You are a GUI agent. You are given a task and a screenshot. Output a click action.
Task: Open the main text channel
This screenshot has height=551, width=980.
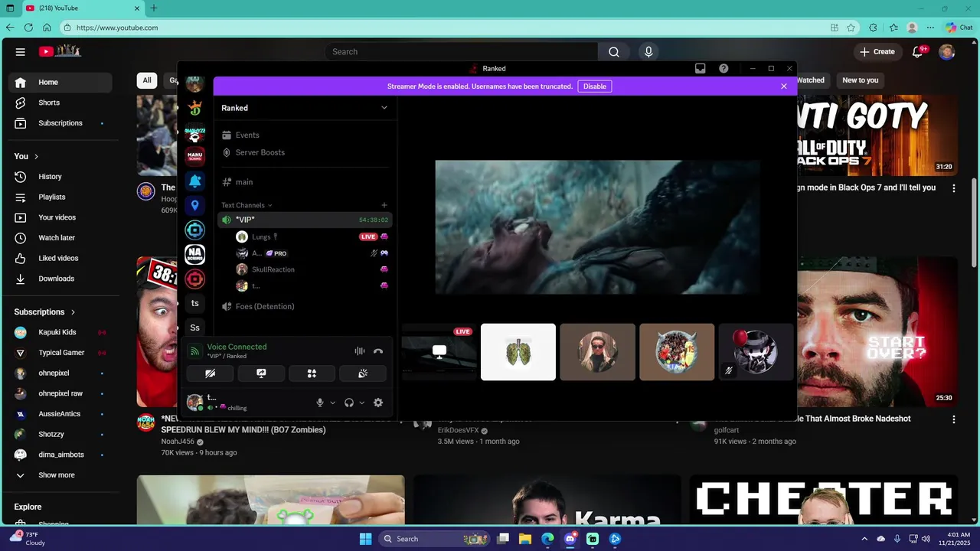tap(305, 182)
